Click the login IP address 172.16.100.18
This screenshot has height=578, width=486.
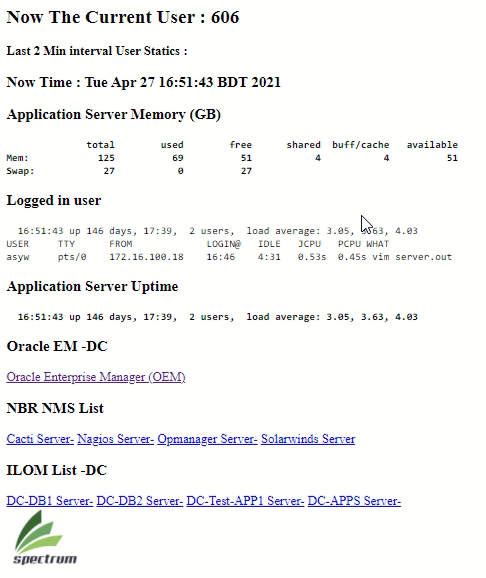pyautogui.click(x=146, y=257)
